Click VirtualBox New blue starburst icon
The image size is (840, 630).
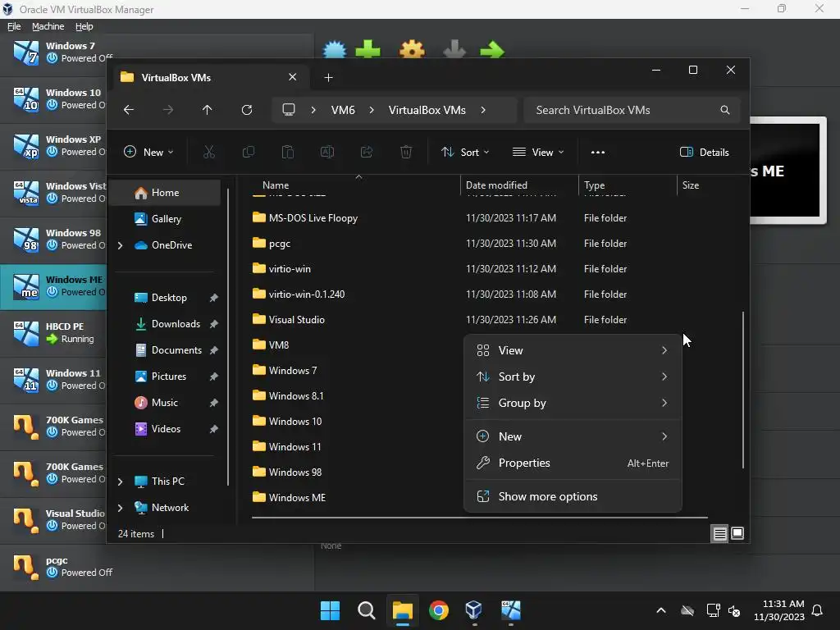pyautogui.click(x=335, y=50)
